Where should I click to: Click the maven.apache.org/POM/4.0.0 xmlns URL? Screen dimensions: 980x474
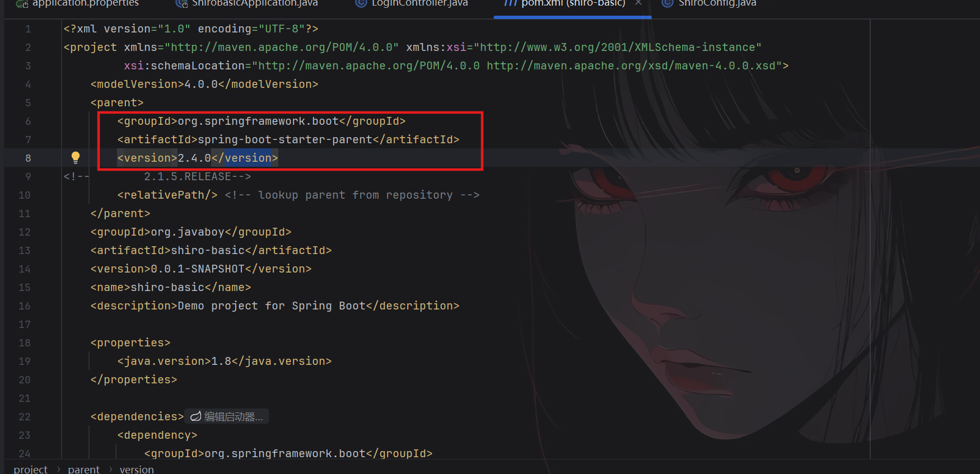tap(282, 47)
